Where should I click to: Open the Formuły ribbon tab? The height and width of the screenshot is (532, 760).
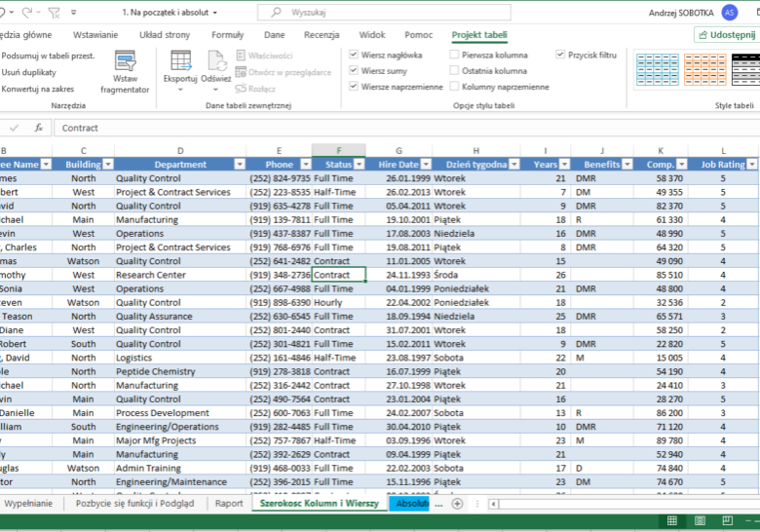(x=227, y=35)
